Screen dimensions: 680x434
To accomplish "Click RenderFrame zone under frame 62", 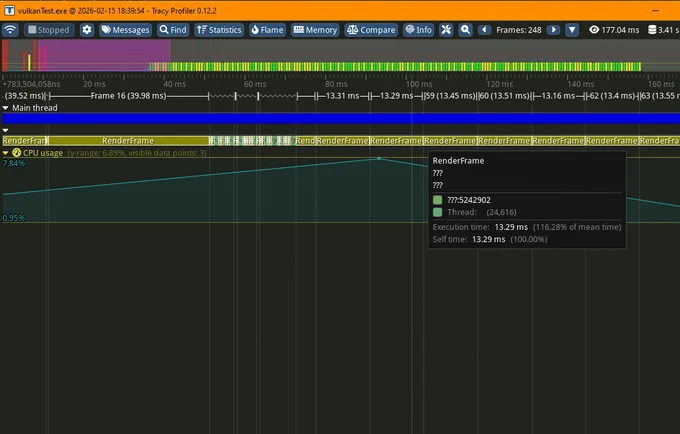I will (x=611, y=140).
